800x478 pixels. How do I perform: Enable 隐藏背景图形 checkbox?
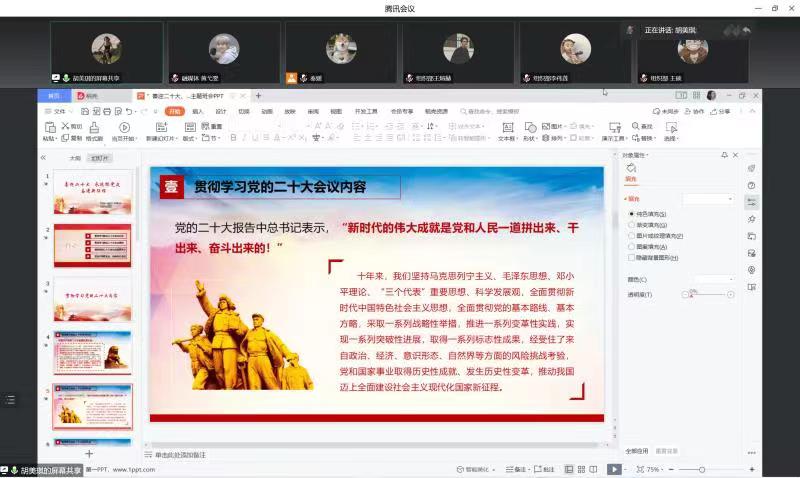tap(631, 257)
